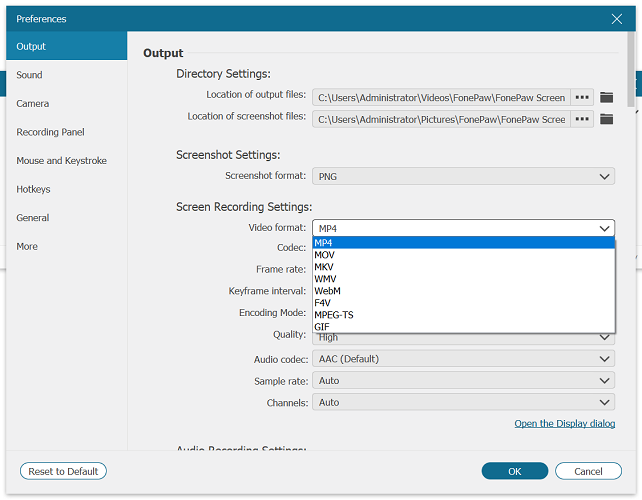Switch to the General section
The image size is (642, 500).
click(66, 218)
